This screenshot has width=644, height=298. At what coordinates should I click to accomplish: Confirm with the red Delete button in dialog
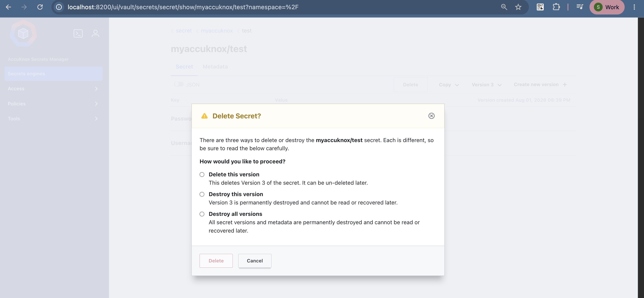click(x=216, y=261)
